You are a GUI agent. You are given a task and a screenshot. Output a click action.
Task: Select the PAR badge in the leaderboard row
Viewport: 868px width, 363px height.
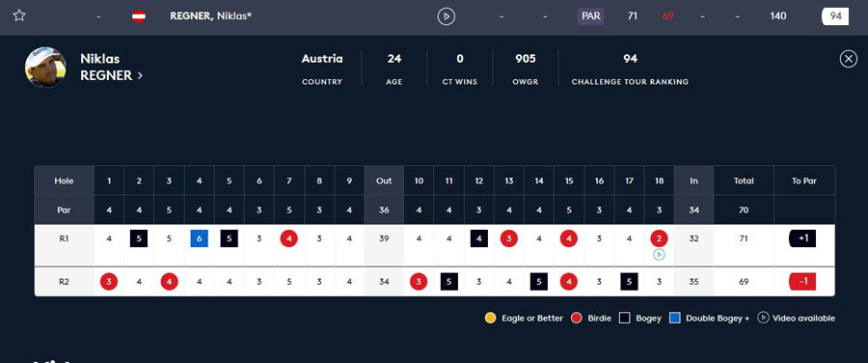[x=590, y=16]
